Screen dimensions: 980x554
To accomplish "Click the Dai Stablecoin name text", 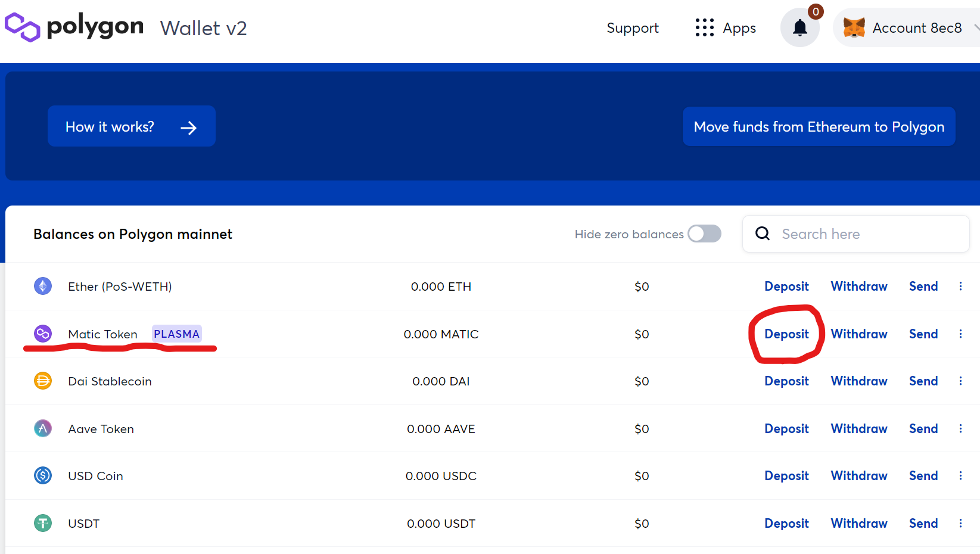I will (x=110, y=381).
